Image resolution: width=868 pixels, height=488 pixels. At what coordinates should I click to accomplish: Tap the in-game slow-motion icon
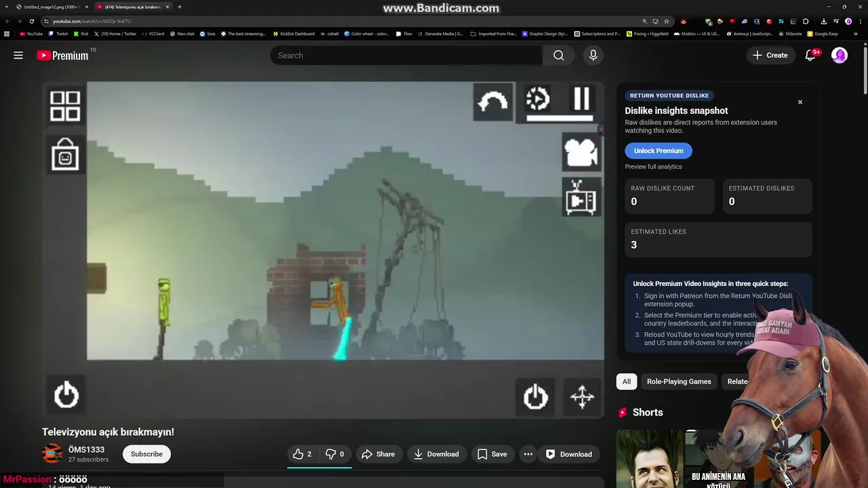(x=538, y=99)
